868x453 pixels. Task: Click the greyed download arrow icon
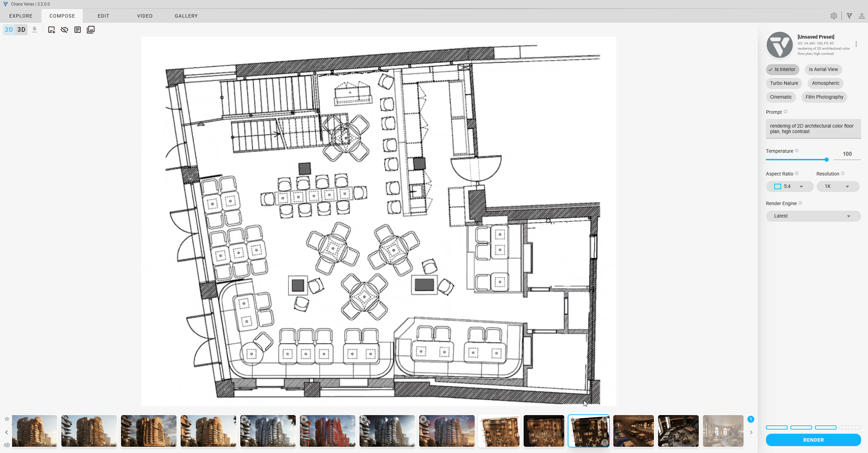[34, 30]
